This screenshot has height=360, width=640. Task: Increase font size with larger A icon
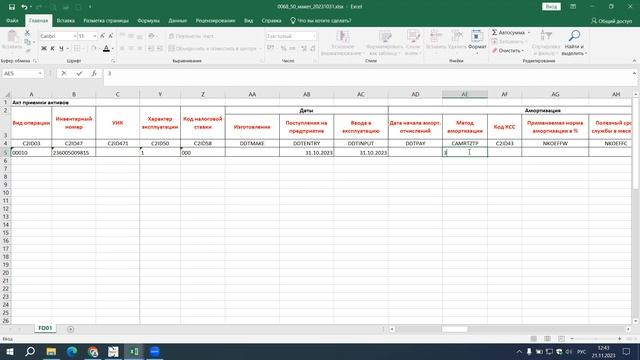point(102,36)
